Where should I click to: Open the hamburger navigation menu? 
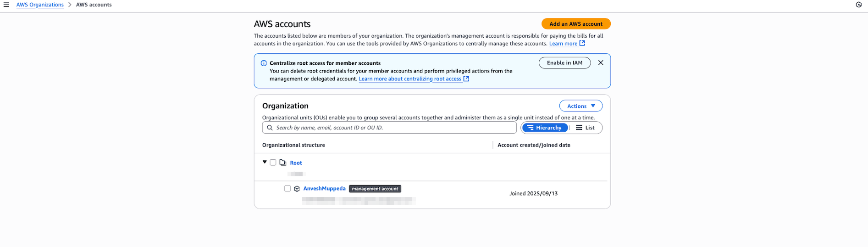[x=6, y=5]
